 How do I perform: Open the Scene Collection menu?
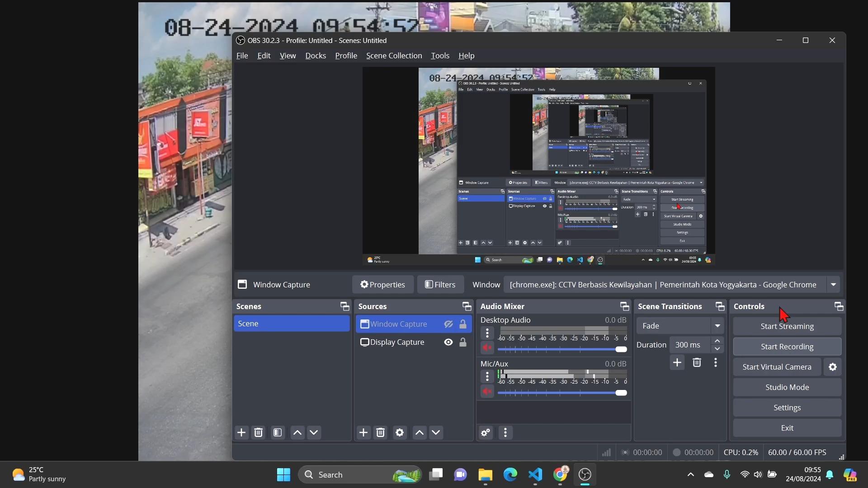point(394,56)
